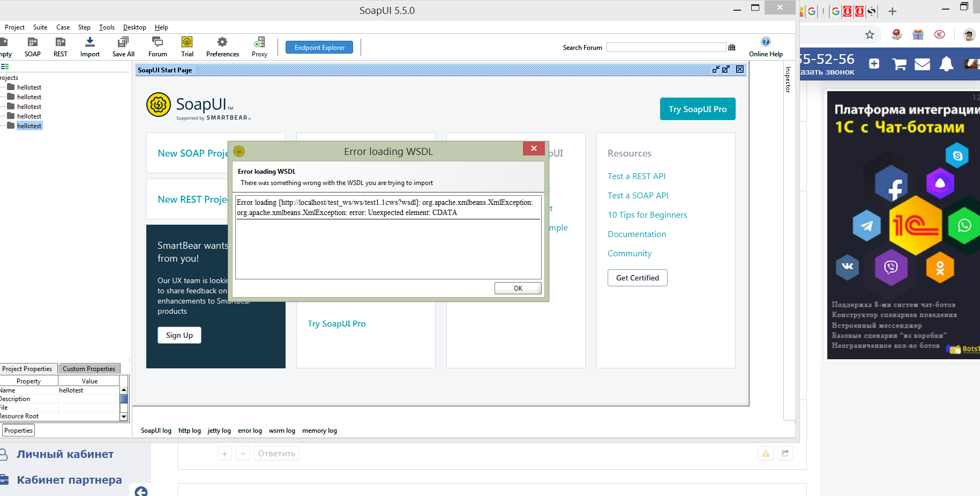Close the SoapUI Start Page panel

pos(740,69)
